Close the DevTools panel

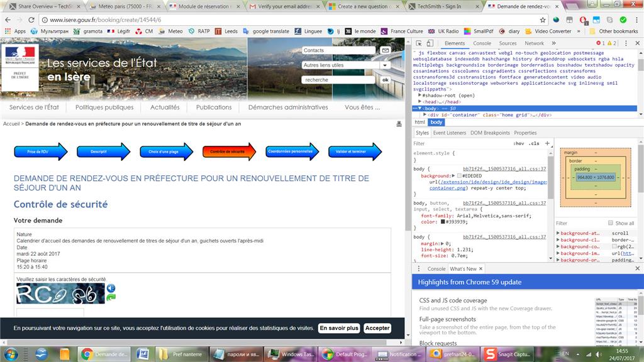(638, 43)
